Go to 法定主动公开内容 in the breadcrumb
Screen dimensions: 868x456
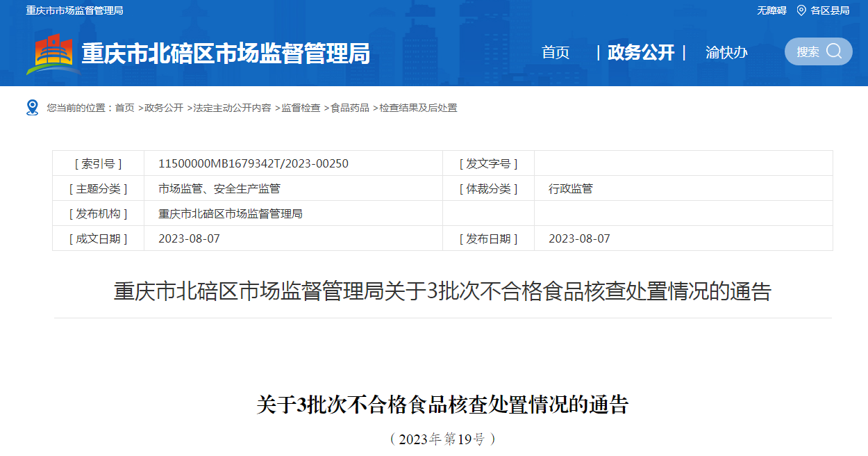(232, 108)
